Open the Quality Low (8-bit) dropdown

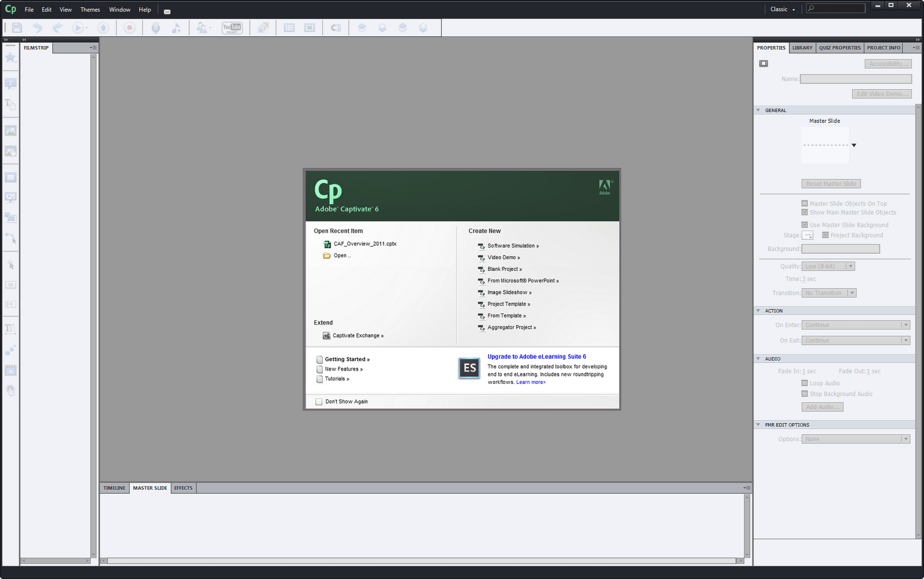(828, 266)
